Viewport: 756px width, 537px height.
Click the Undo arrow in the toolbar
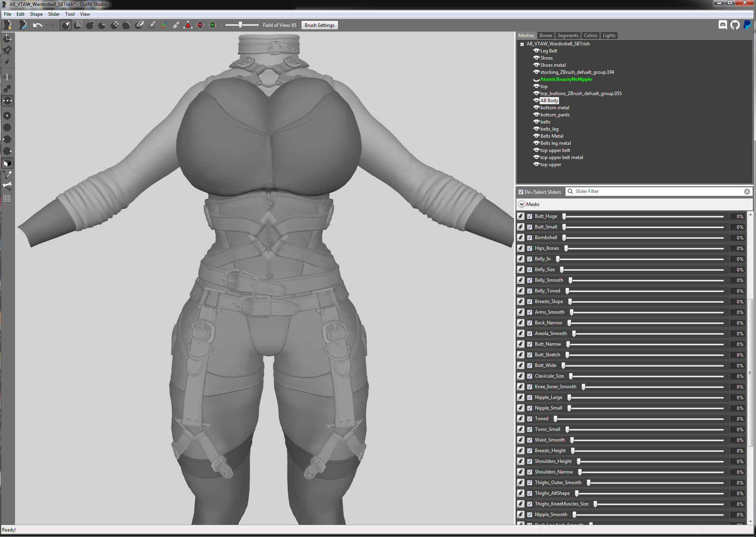coord(38,25)
